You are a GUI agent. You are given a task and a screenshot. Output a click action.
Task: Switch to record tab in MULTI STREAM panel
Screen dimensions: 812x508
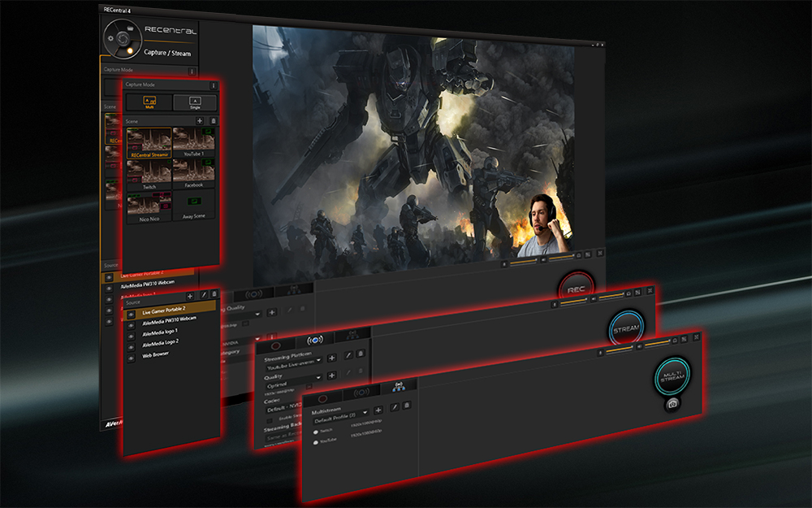322,399
